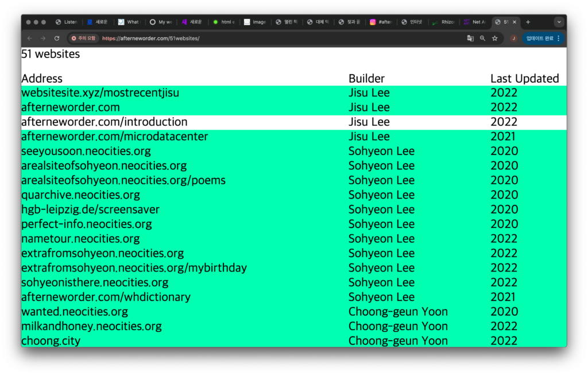Open a new tab with plus button

(x=528, y=22)
